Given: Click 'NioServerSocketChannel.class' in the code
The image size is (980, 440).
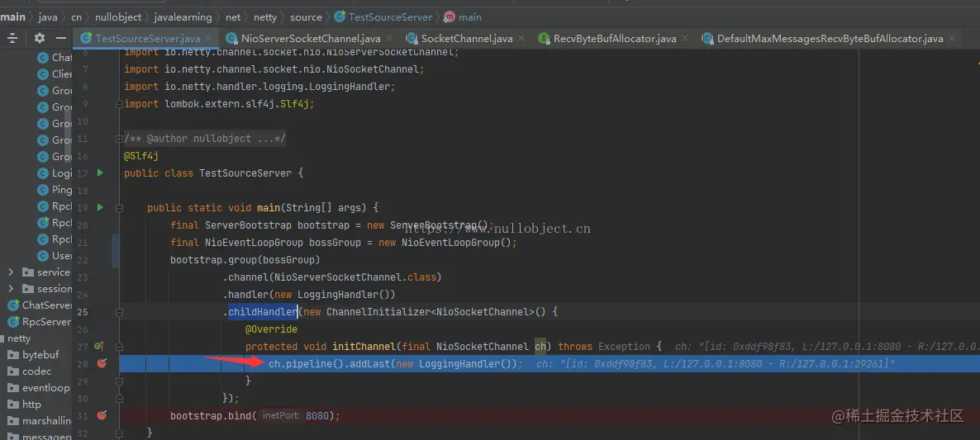Looking at the screenshot, I should point(355,277).
